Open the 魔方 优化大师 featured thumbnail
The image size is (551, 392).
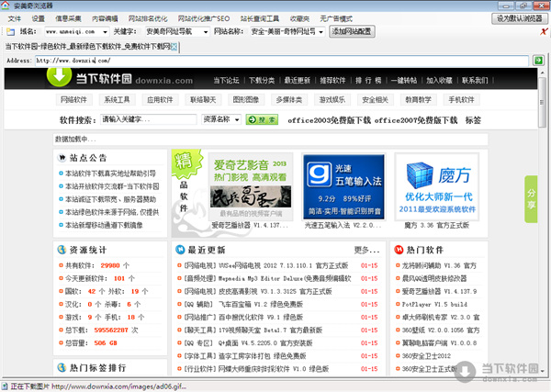tap(437, 186)
